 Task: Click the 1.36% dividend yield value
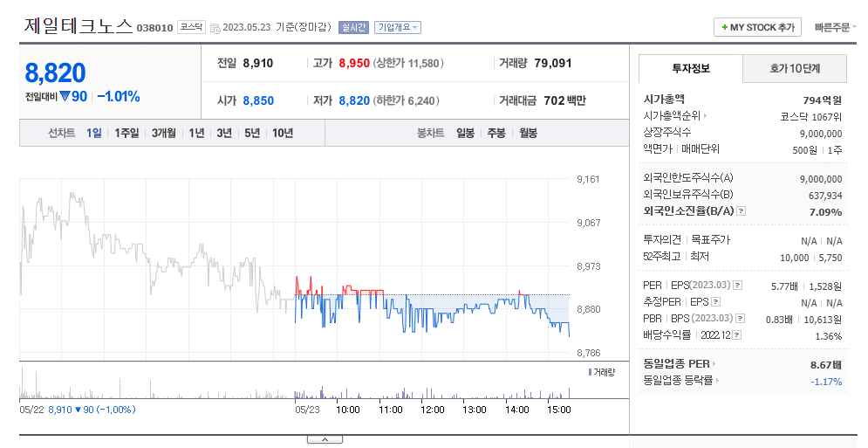pos(829,336)
